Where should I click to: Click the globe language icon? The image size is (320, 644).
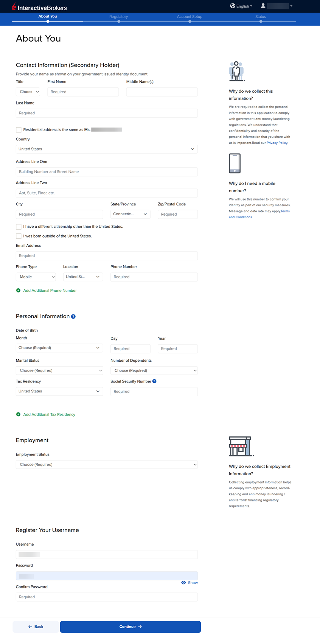coord(233,6)
